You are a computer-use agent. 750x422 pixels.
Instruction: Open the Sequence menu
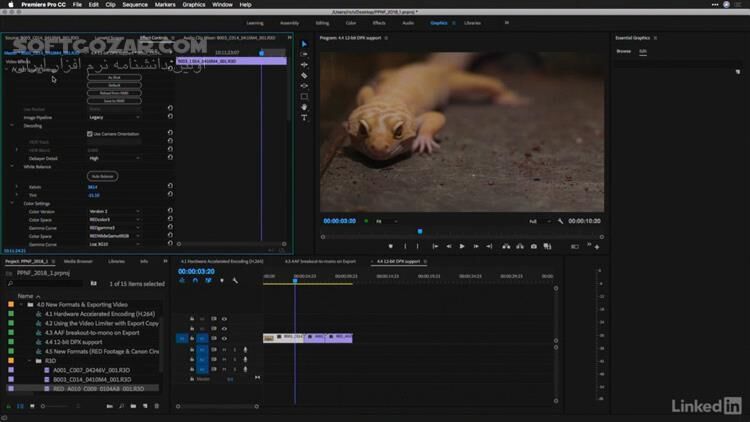pyautogui.click(x=135, y=4)
